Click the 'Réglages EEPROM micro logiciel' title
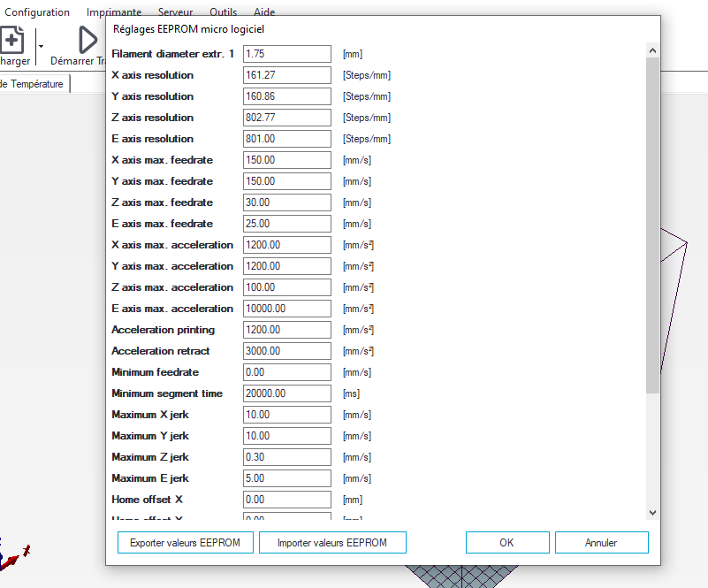Viewport: 708px width, 588px height. (x=188, y=29)
